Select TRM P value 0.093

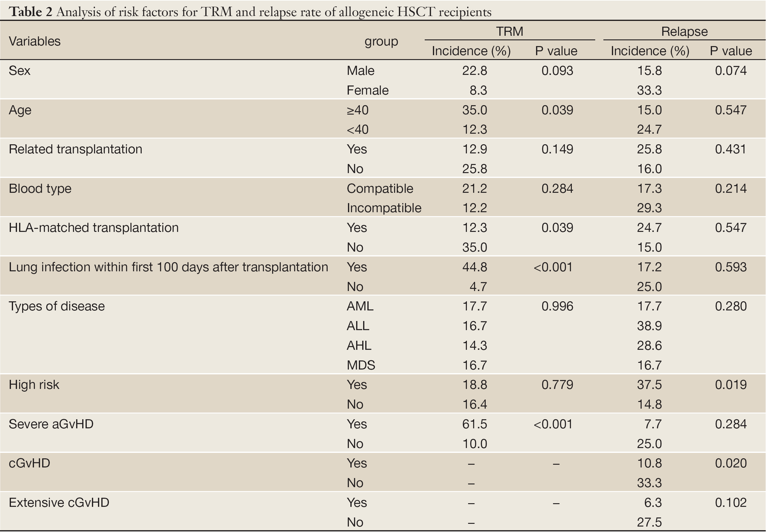pos(557,71)
